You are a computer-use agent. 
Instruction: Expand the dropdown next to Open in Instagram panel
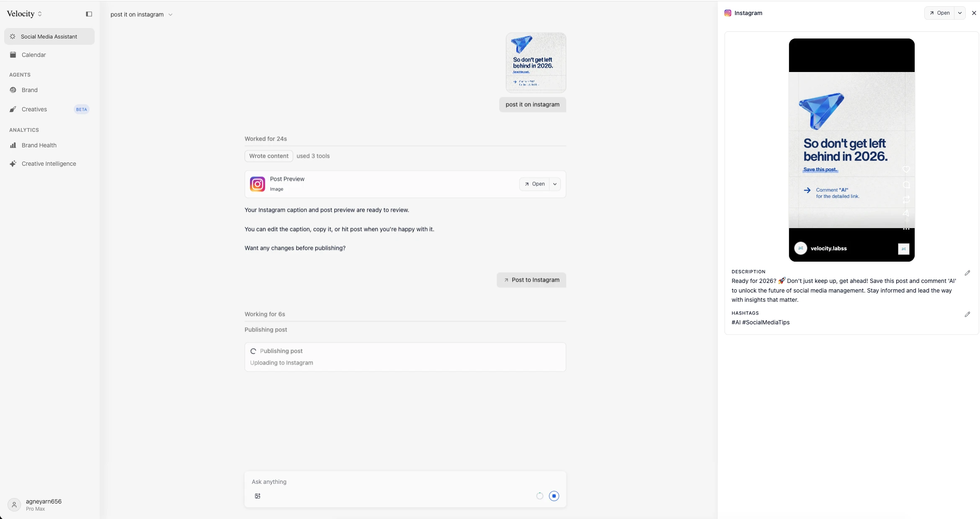(960, 13)
